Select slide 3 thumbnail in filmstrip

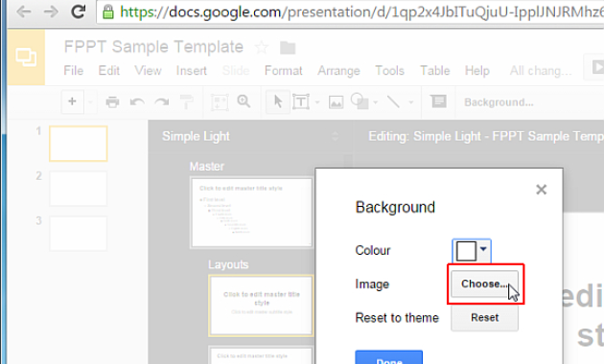[79, 234]
